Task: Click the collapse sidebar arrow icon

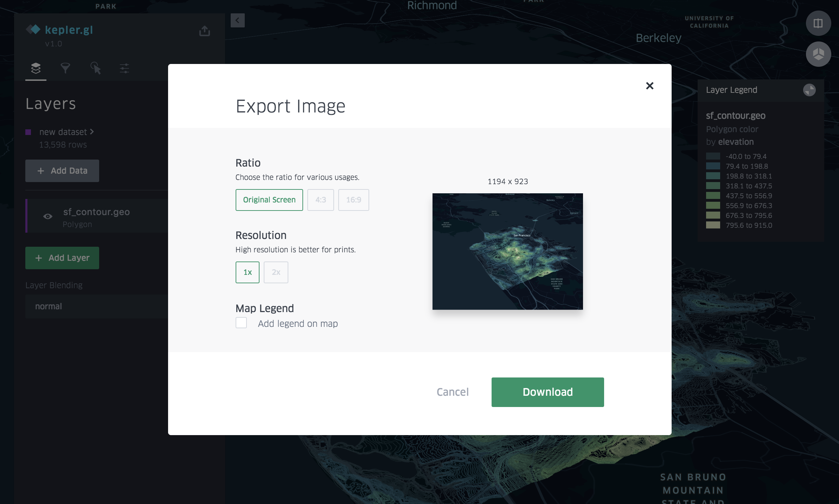Action: (x=238, y=20)
